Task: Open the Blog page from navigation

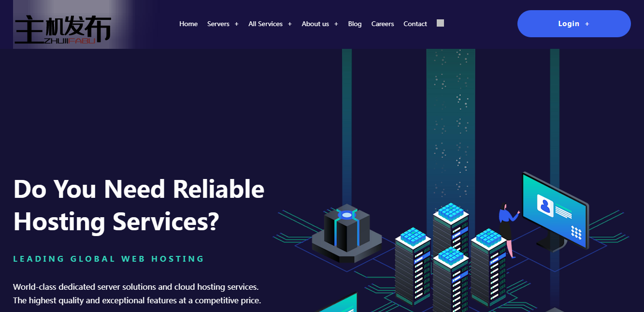Action: (x=355, y=24)
